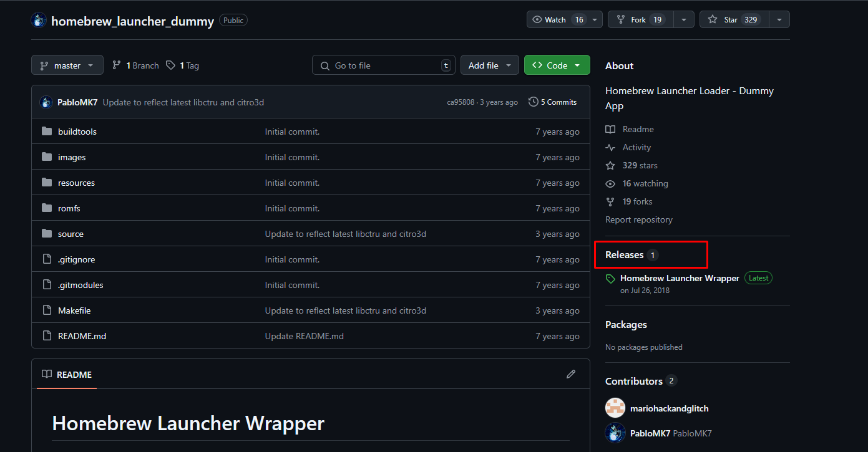
Task: Open the repository owner avatar beside homebrew_launcher_dummy
Action: (39, 21)
